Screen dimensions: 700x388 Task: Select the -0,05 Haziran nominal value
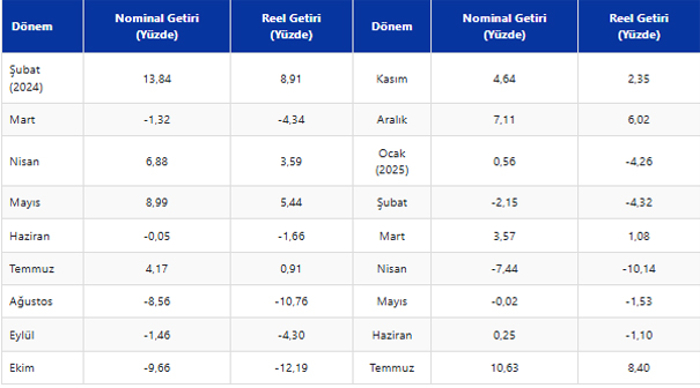[x=157, y=236]
